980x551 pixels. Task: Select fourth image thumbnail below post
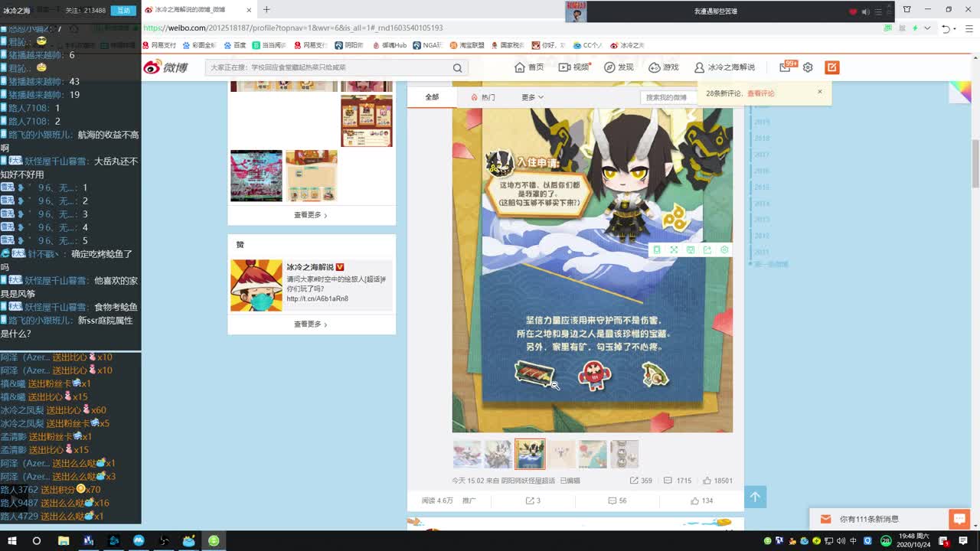coord(561,454)
